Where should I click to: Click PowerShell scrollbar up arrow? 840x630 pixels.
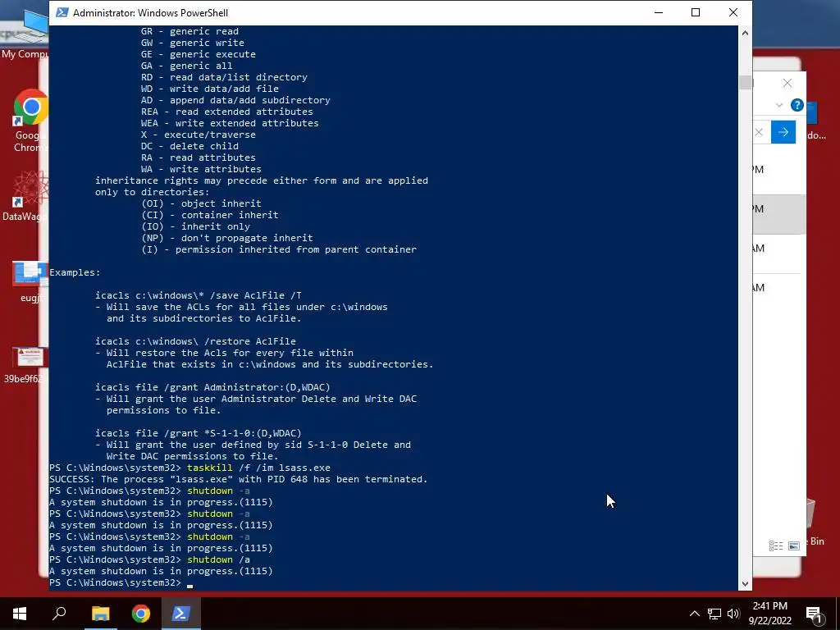pyautogui.click(x=745, y=33)
